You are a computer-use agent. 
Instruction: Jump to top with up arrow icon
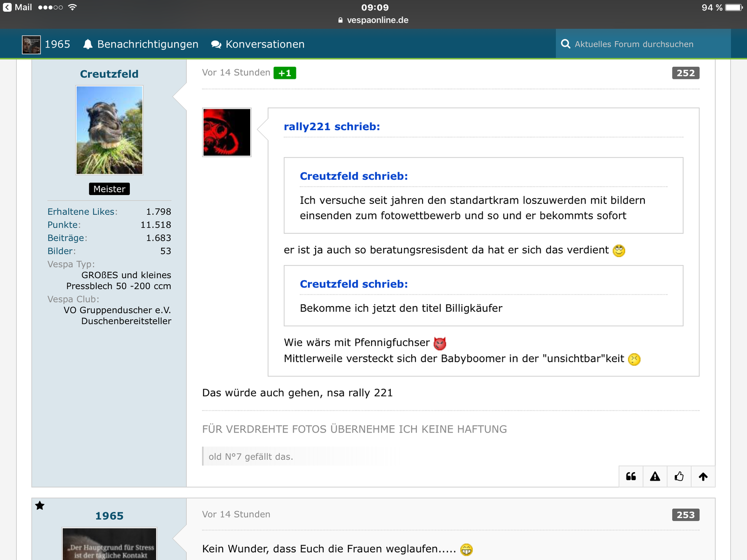coord(703,476)
